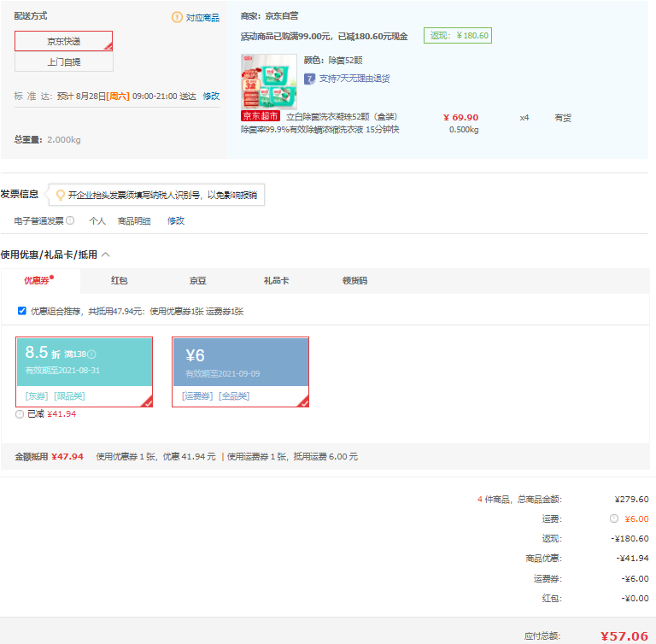Switch to the 红包 tab
The width and height of the screenshot is (656, 644).
(120, 280)
